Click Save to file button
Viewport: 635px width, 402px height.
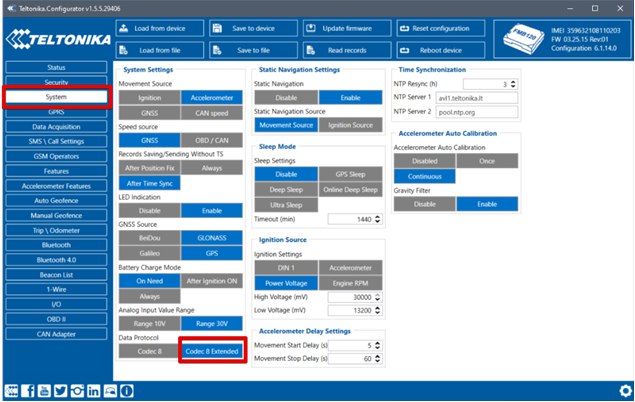point(254,50)
